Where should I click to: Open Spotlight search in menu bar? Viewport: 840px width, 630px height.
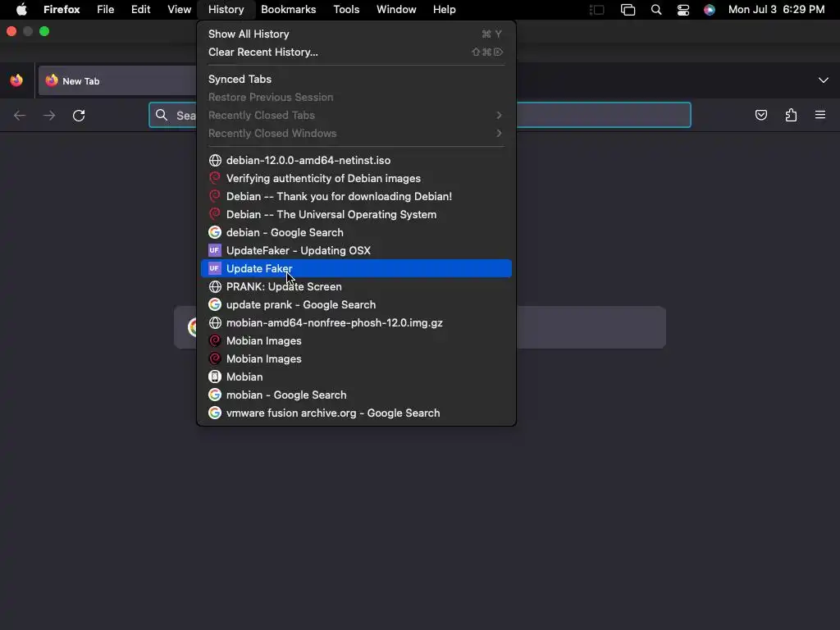[655, 10]
